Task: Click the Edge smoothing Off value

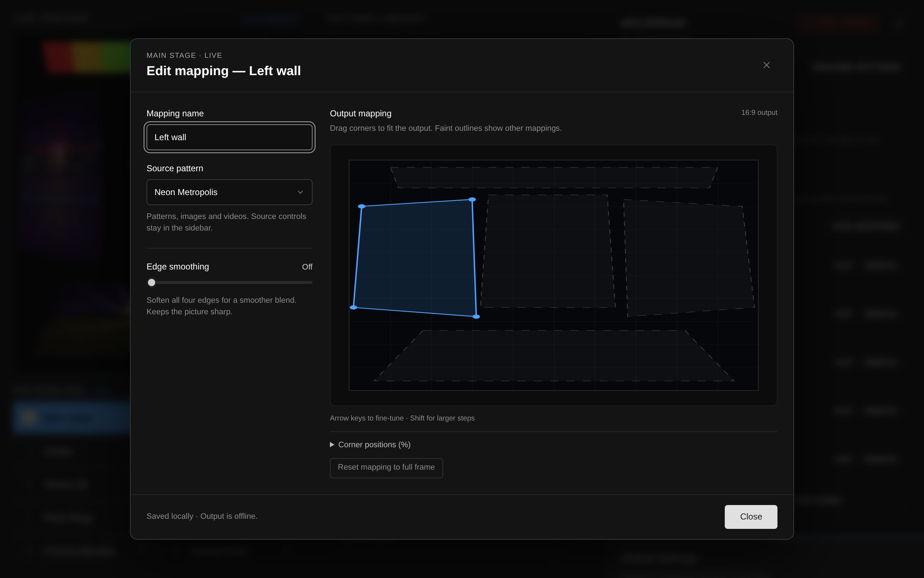Action: (x=307, y=267)
